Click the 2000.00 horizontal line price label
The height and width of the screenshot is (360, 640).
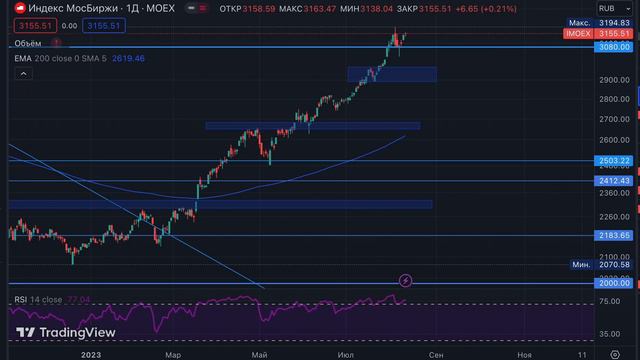pyautogui.click(x=614, y=283)
